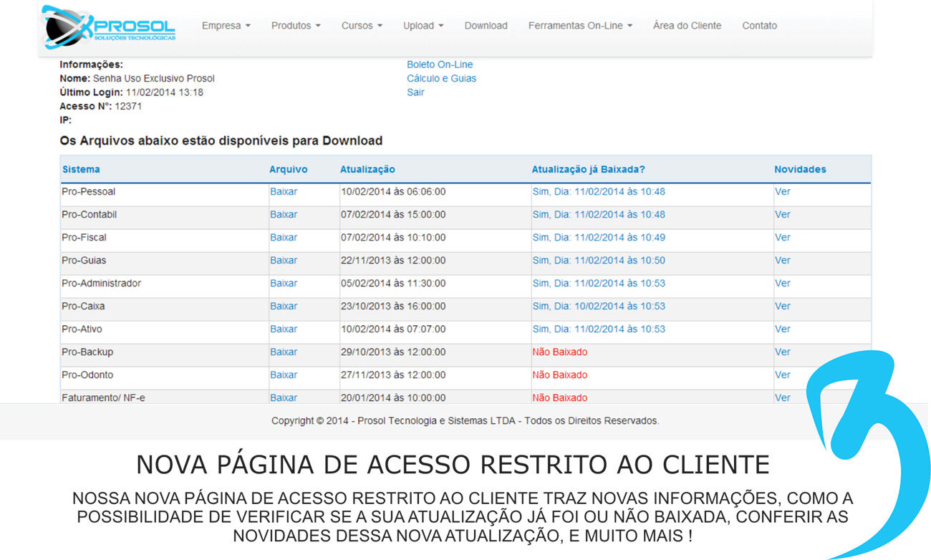931x560 pixels.
Task: Open the Boleto On-Line link
Action: [x=440, y=64]
